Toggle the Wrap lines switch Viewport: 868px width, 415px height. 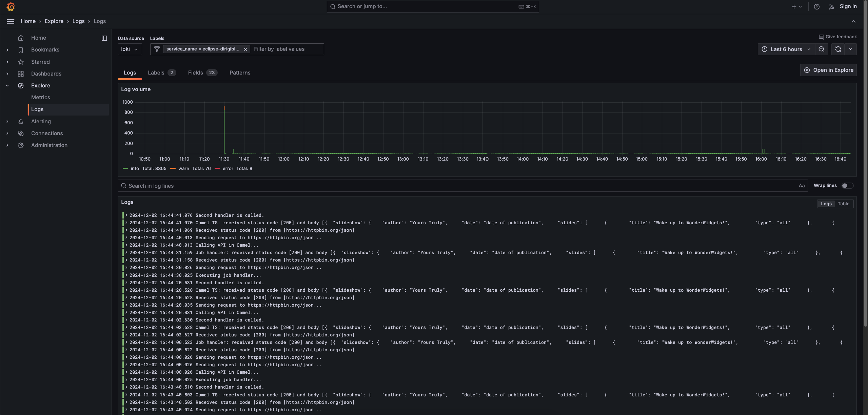pos(847,186)
